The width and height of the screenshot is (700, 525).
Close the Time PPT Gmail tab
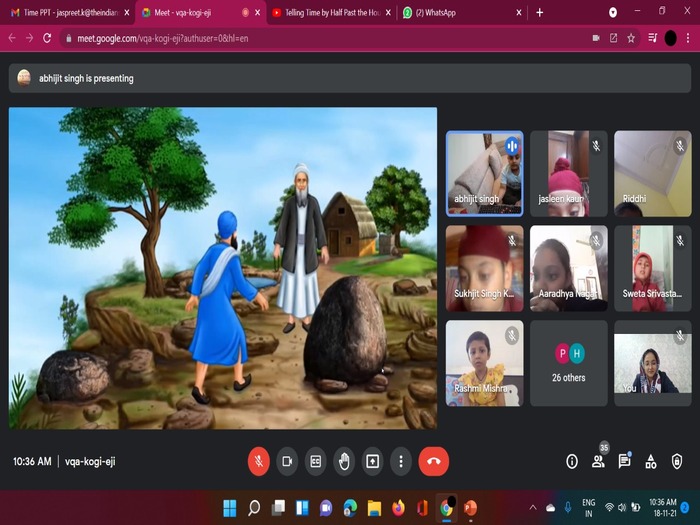[127, 12]
